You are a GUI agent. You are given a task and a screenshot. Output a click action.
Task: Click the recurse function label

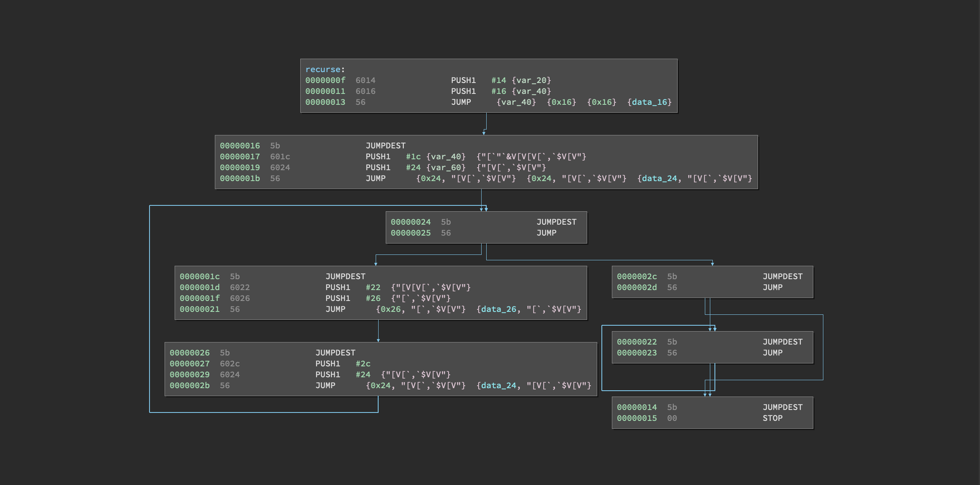tap(322, 70)
